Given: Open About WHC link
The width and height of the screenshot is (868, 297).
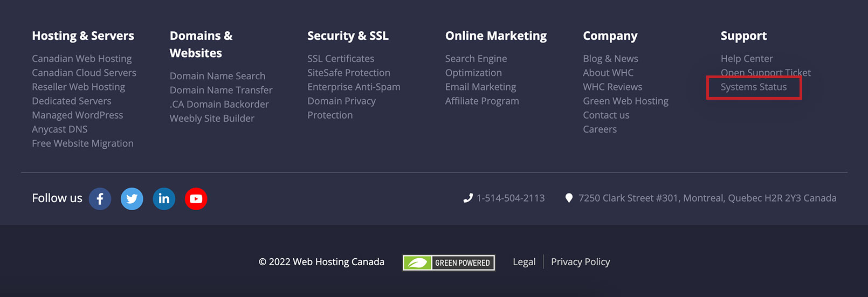Looking at the screenshot, I should [x=608, y=73].
